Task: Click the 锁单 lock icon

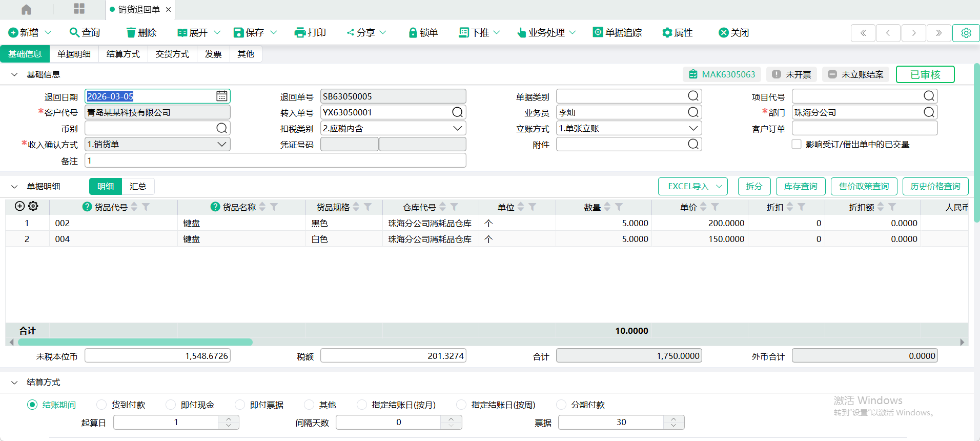Action: click(413, 33)
